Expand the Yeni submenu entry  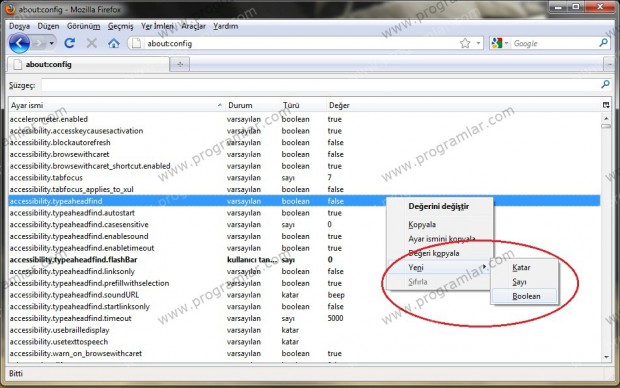[x=440, y=267]
